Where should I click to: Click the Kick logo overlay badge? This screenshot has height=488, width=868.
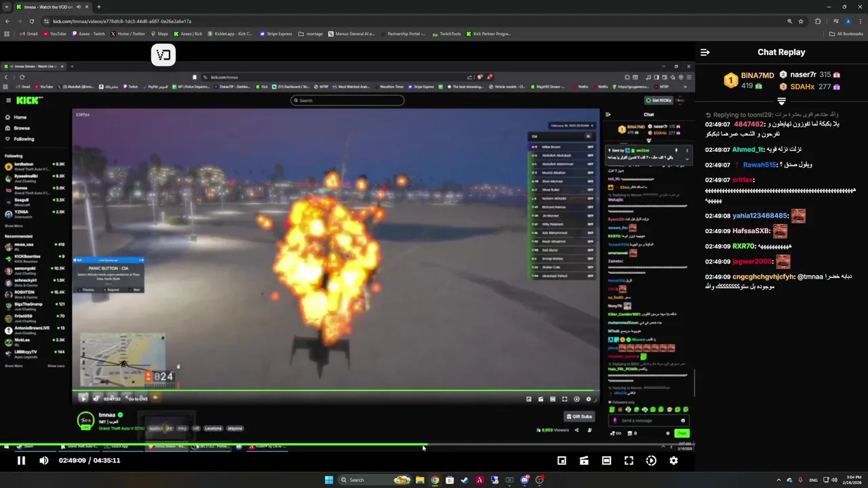coord(163,55)
